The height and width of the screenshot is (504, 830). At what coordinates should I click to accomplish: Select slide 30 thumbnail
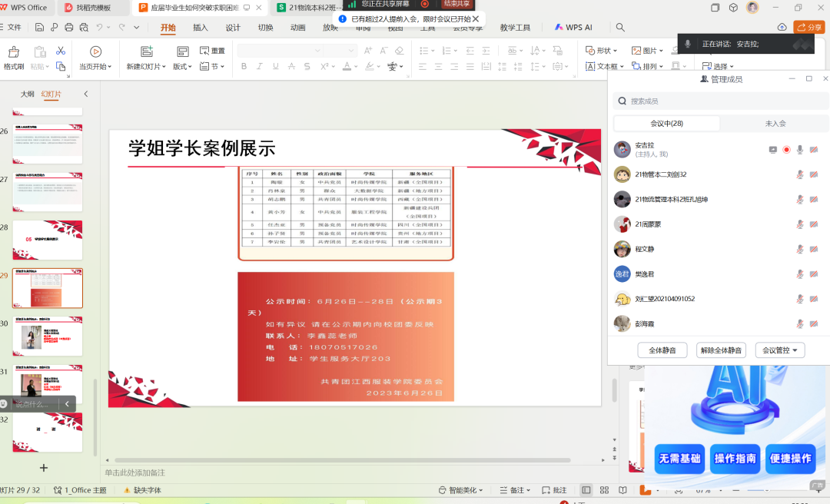click(48, 337)
